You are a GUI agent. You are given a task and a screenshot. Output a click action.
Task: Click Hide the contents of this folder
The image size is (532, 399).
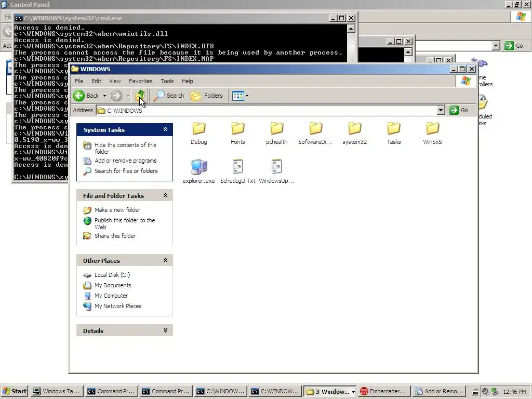(125, 148)
